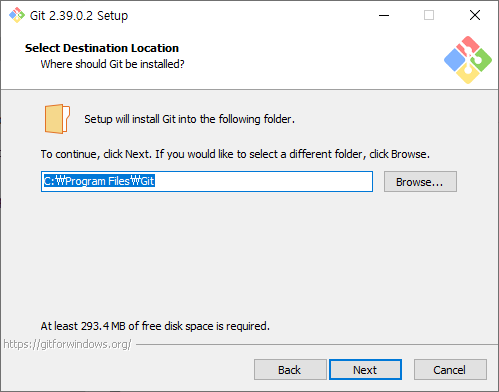Click the 'Select Destination Location' heading
Screen dimensions: 499x392
click(x=102, y=48)
